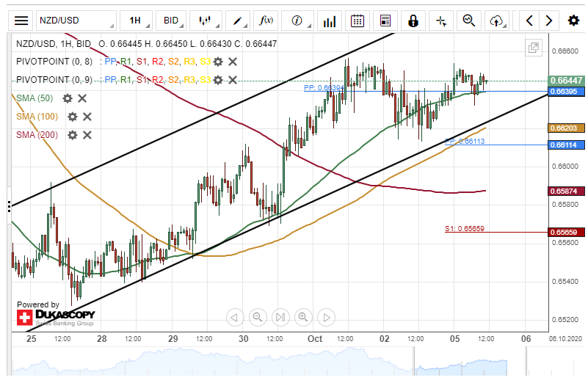Click the Dukascopy Swiss Banking Group logo
588x383 pixels.
coord(55,317)
